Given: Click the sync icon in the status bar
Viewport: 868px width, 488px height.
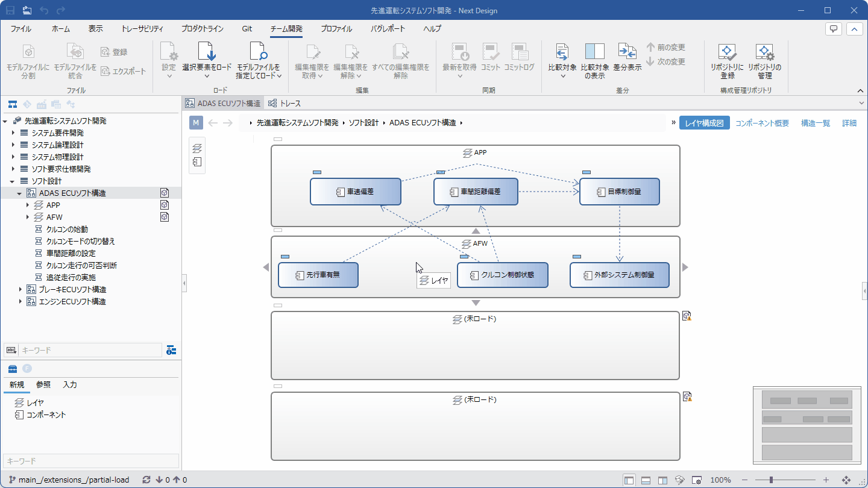Looking at the screenshot, I should [x=146, y=480].
